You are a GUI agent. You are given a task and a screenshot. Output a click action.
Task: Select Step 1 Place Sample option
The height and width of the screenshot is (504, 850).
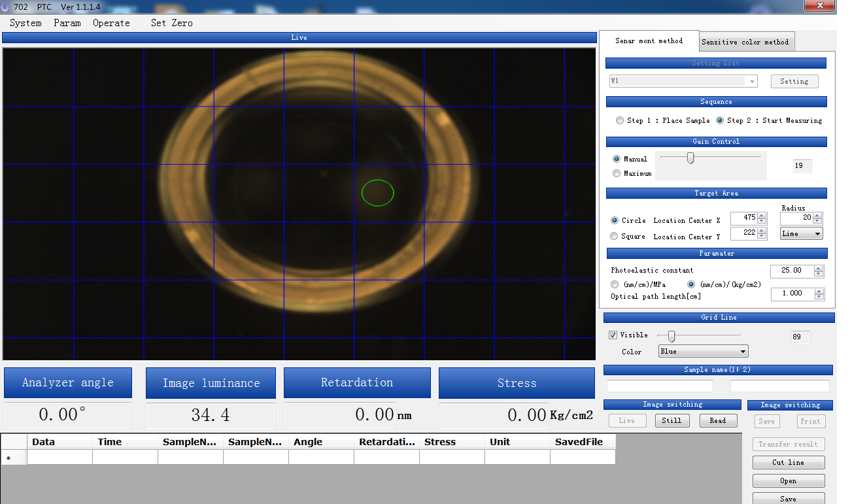620,120
